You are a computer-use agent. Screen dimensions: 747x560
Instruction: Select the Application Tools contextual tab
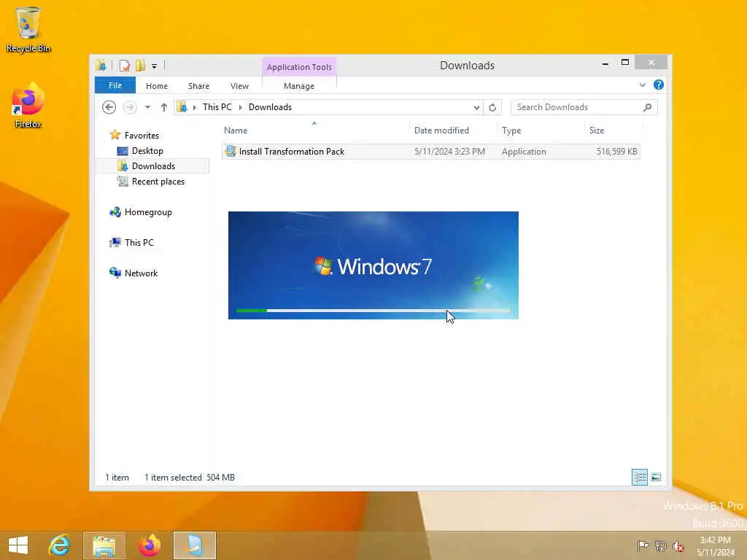pyautogui.click(x=299, y=67)
